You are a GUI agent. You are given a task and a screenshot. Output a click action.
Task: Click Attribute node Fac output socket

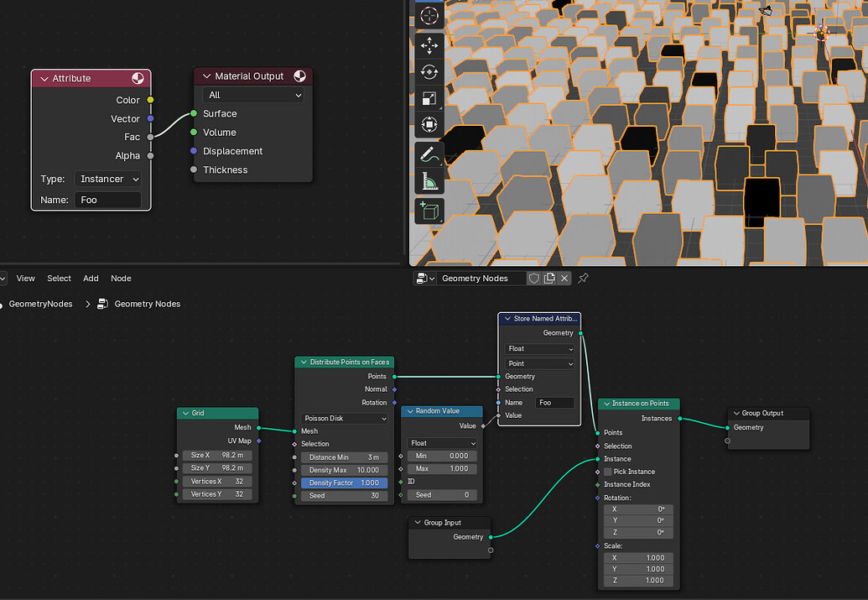click(150, 137)
